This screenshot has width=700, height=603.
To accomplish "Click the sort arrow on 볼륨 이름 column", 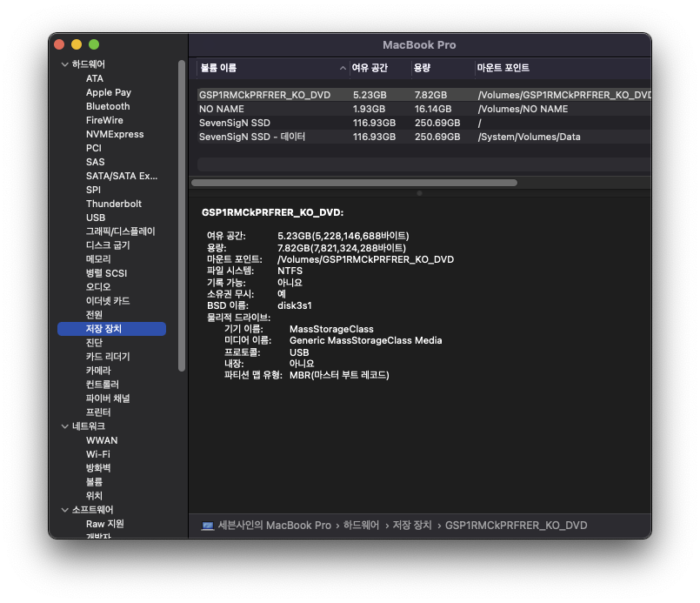I will pos(343,68).
